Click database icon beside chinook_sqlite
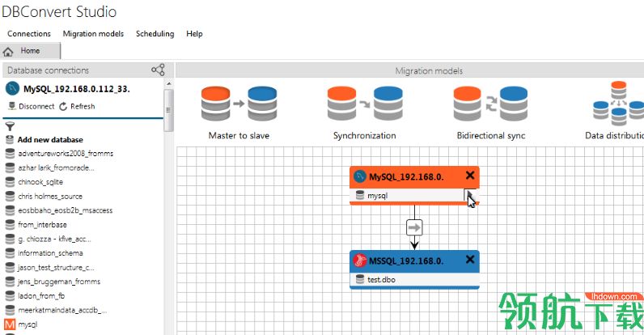Viewport: 644px width, 335px height. [x=10, y=182]
